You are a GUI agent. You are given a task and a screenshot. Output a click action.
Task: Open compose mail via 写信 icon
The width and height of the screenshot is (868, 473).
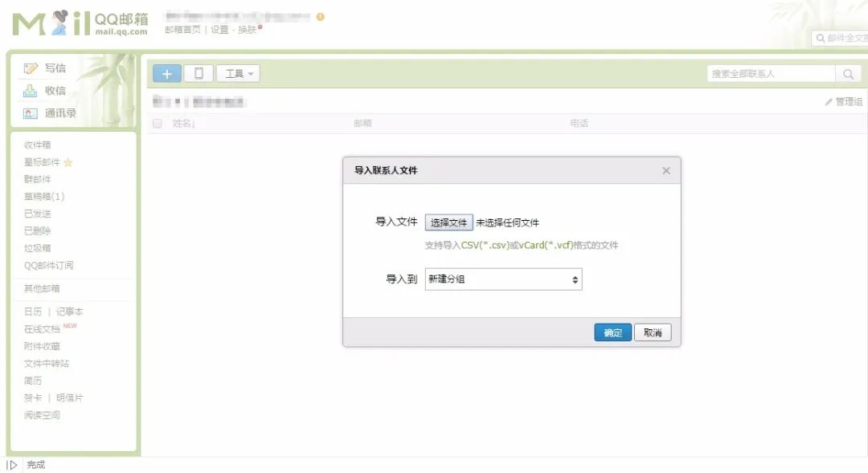31,67
